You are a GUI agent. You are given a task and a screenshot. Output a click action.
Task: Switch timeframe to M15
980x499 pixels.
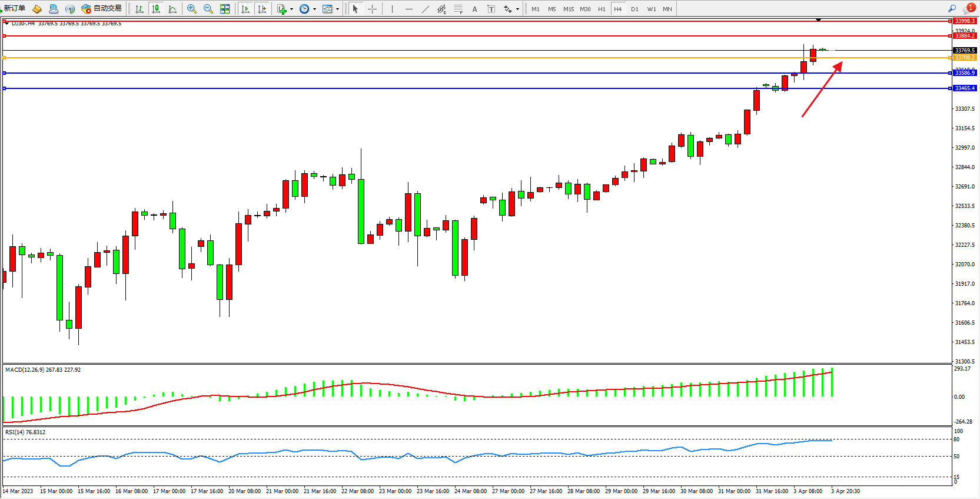click(x=569, y=9)
